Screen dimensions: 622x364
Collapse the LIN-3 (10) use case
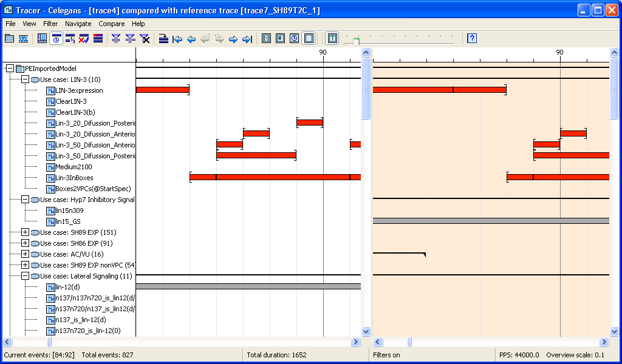[x=25, y=79]
